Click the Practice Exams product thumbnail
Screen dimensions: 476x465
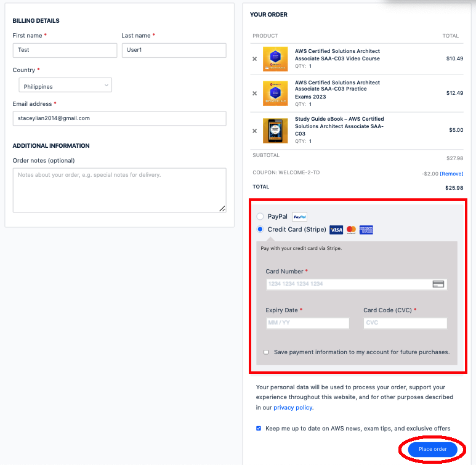point(275,93)
